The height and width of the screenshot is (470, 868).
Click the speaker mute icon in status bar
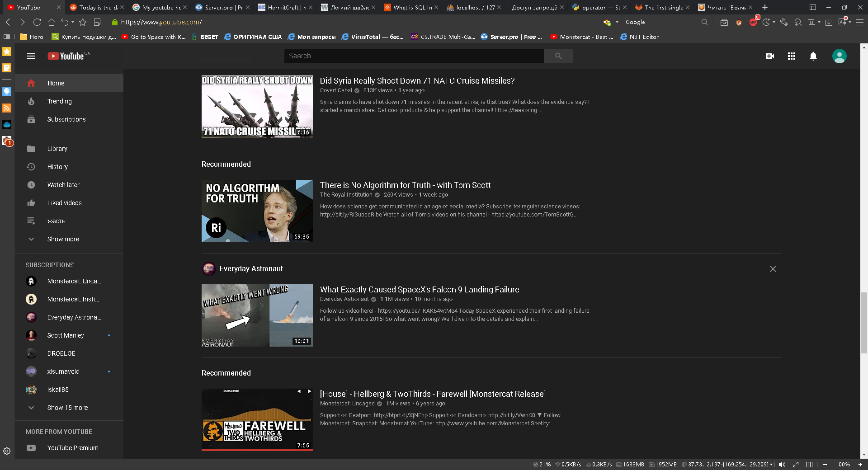click(782, 465)
